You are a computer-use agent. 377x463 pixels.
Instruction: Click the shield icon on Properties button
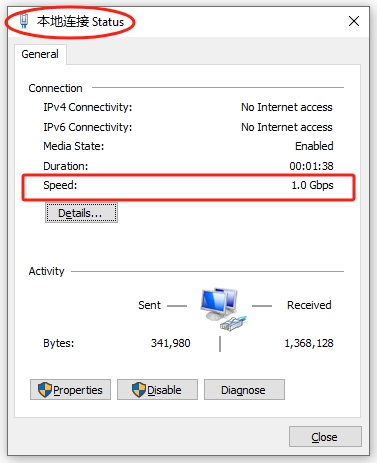point(45,390)
